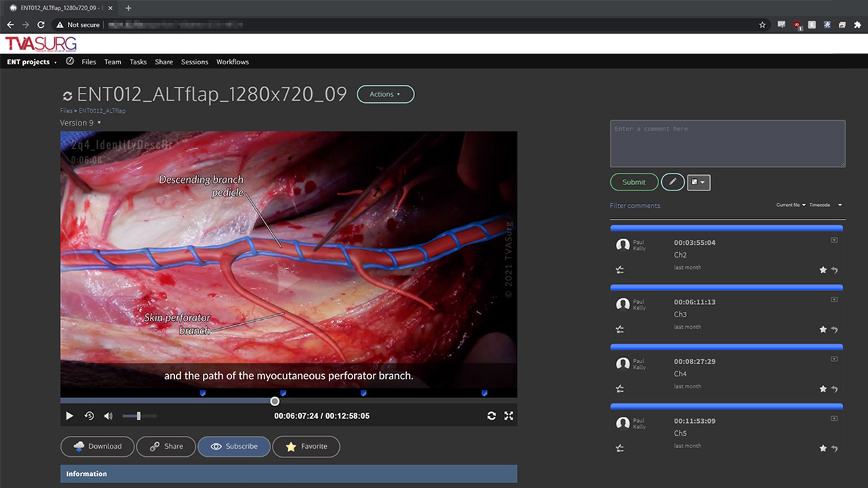The image size is (868, 488).
Task: Click the checklist task icon on Ch4 comment
Action: 620,389
